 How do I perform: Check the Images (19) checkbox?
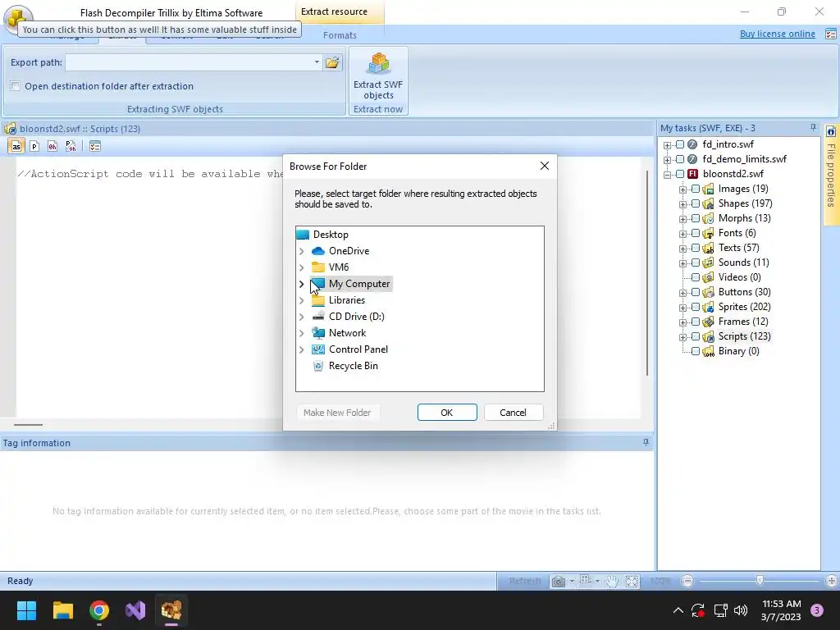click(x=696, y=189)
